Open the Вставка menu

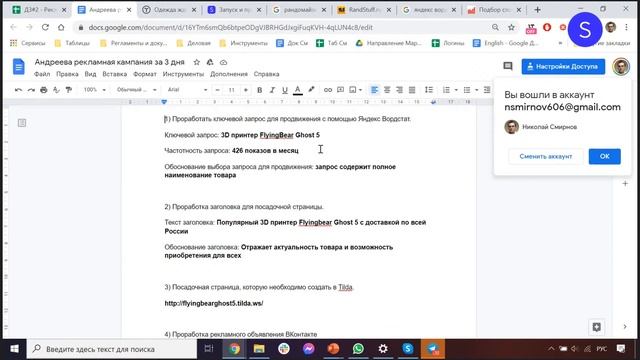[115, 74]
